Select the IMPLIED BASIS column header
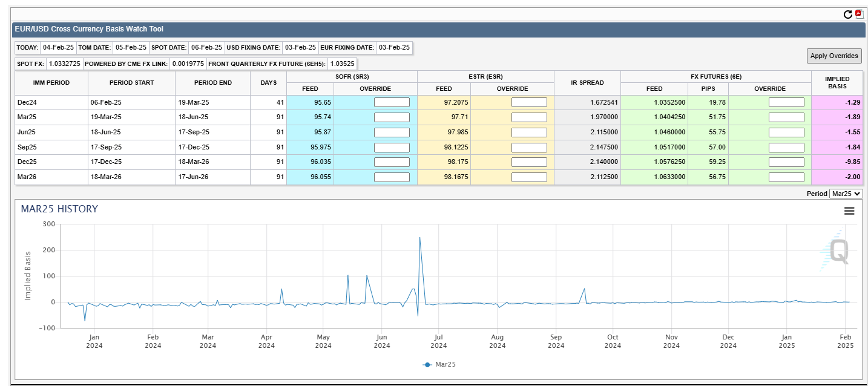 tap(837, 82)
